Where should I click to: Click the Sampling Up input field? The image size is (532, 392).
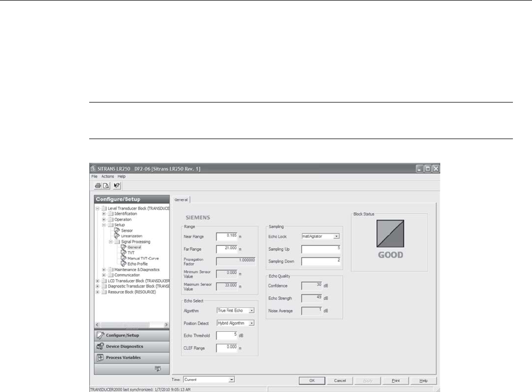click(321, 249)
